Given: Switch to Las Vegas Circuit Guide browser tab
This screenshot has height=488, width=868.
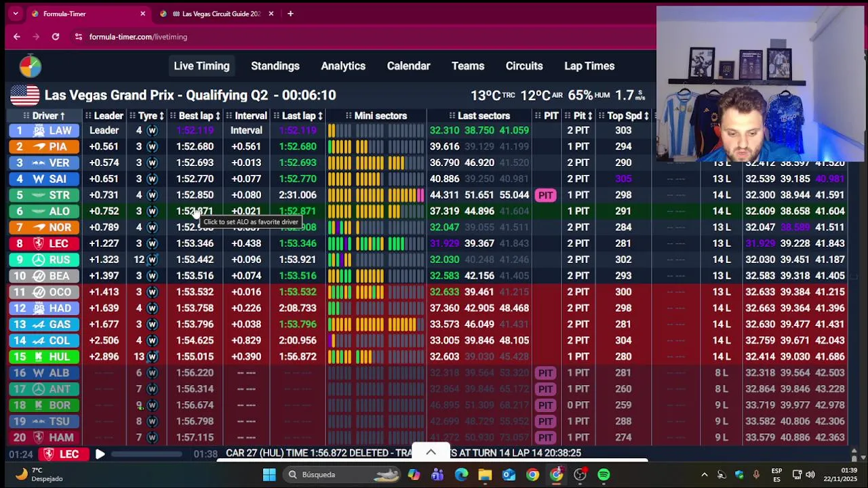Looking at the screenshot, I should tap(216, 14).
